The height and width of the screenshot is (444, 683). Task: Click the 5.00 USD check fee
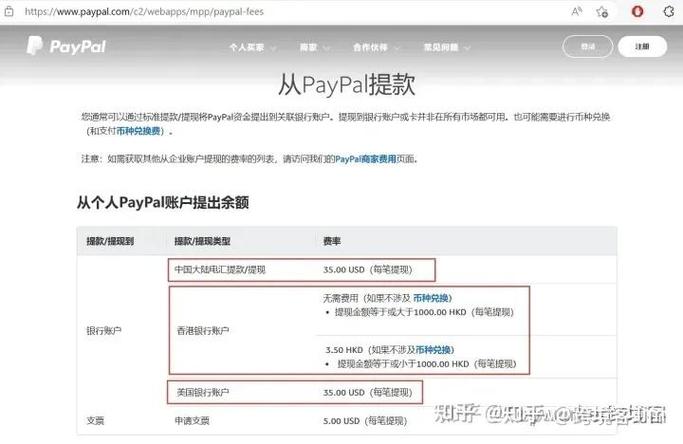point(365,420)
